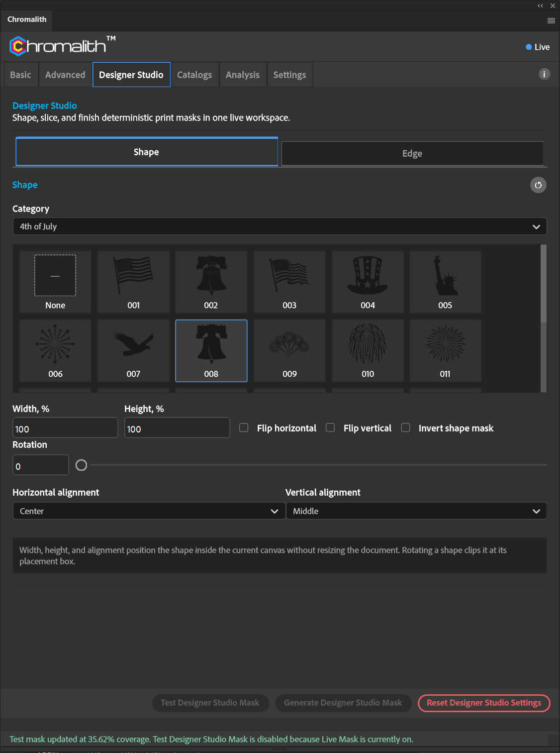The height and width of the screenshot is (753, 560).
Task: Click Generate Designer Studio Mask button
Action: click(343, 703)
